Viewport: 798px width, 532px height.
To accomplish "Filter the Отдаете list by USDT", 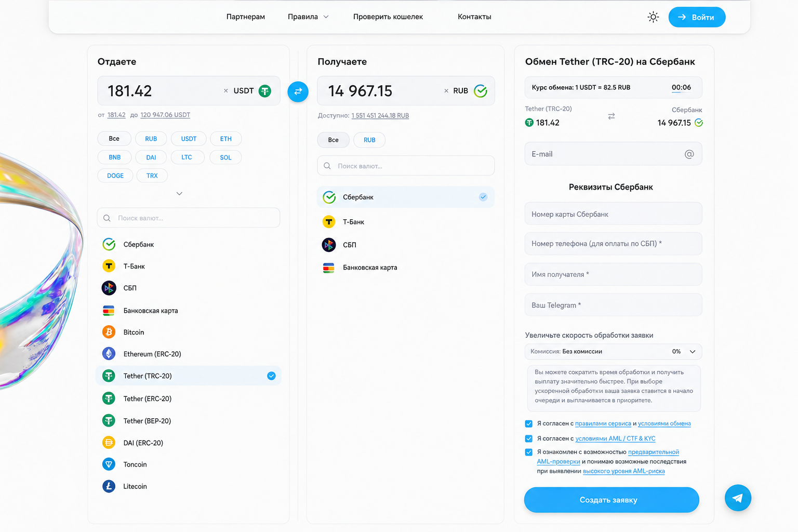I will coord(189,139).
